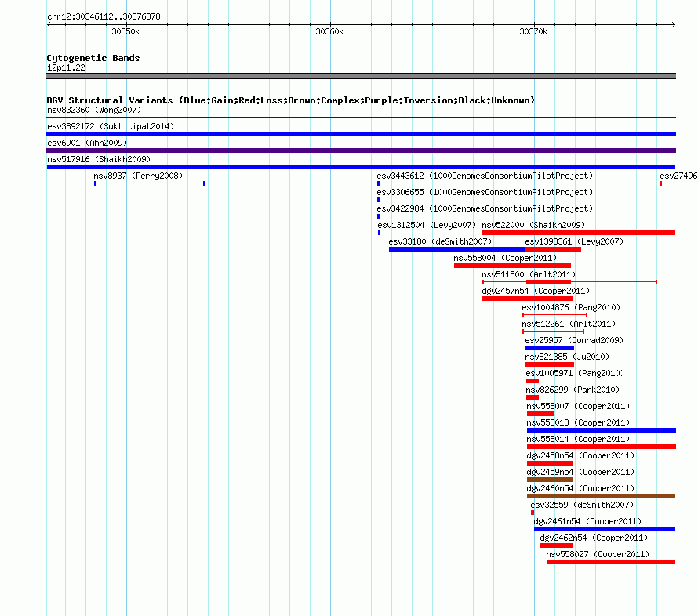Open esv3422984 (1000GenomesConsortiumPilotProject) label
Viewport: 698px width, 616px height.
tap(485, 208)
